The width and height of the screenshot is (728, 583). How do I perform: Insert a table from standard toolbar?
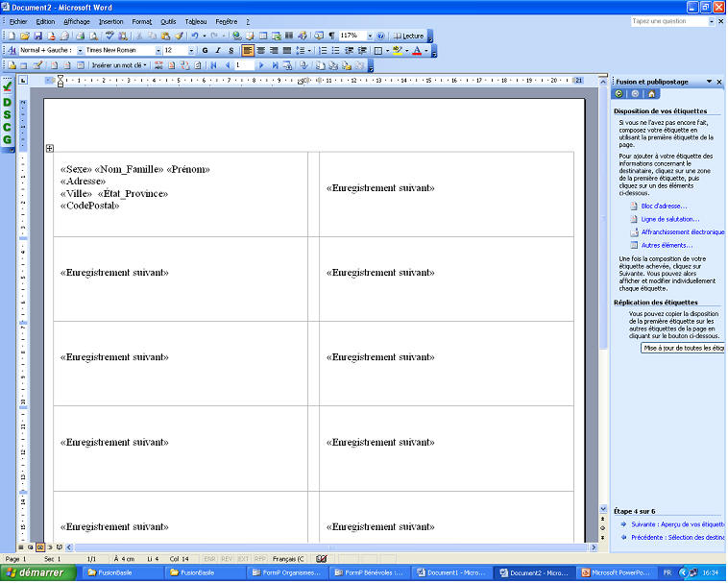click(x=263, y=36)
